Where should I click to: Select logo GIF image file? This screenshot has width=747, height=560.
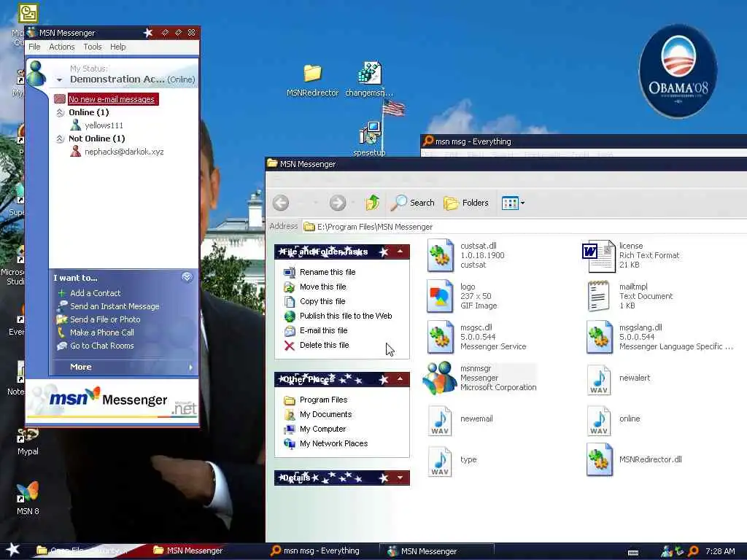(x=440, y=296)
